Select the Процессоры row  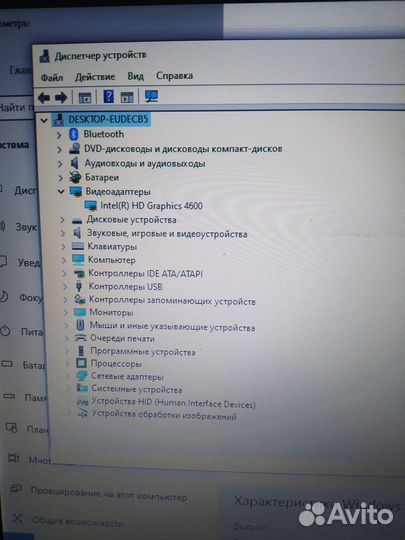(116, 364)
